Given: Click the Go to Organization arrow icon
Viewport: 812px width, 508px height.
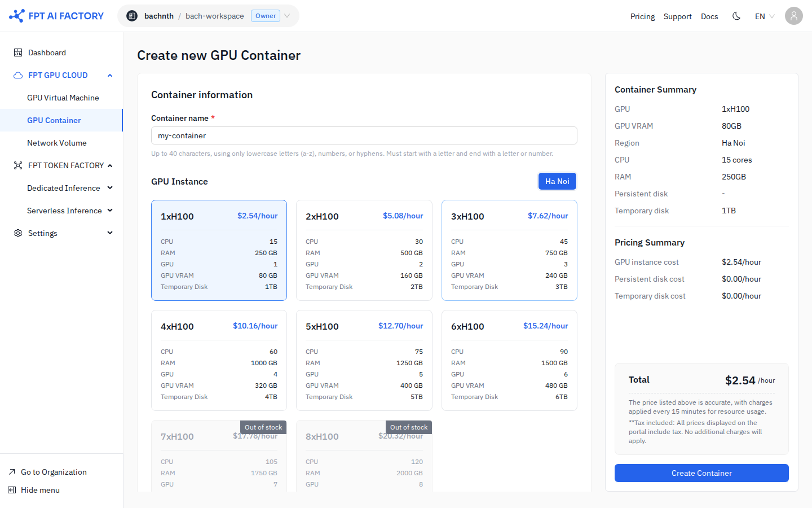Looking at the screenshot, I should tap(12, 472).
